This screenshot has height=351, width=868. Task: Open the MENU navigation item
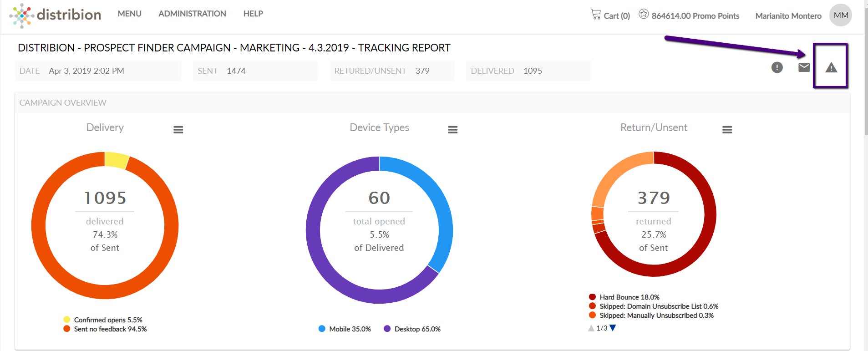[129, 14]
